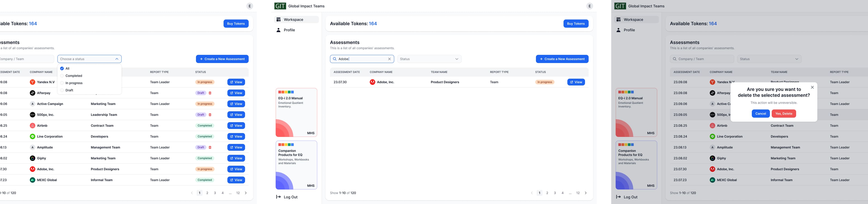Click the next-page arrow below the single Adobe result
The height and width of the screenshot is (204, 868).
point(585,193)
